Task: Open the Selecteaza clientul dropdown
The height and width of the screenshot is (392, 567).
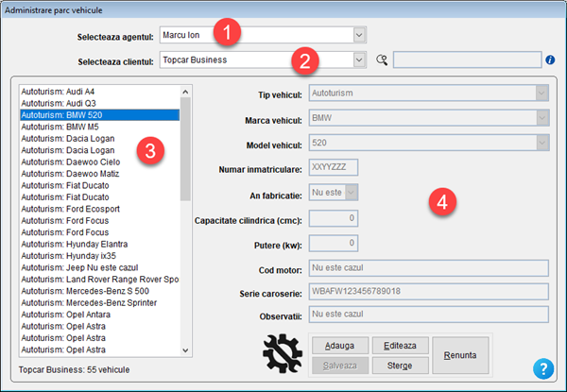Action: 359,60
